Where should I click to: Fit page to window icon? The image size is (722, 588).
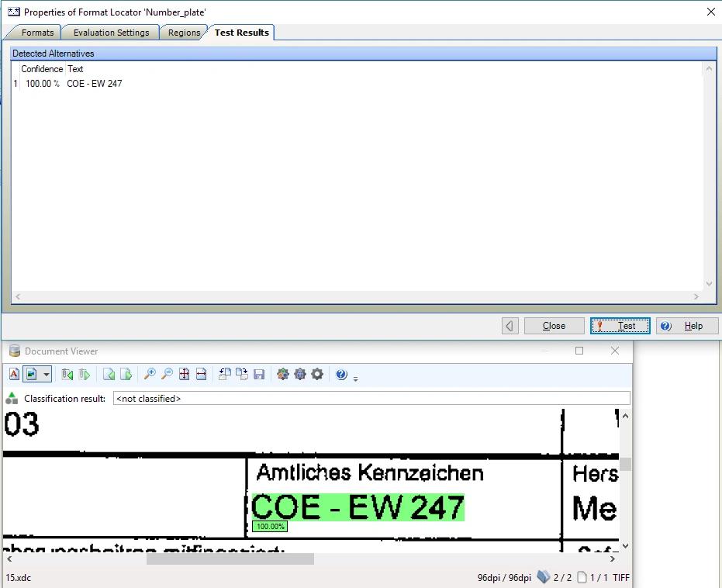point(185,375)
